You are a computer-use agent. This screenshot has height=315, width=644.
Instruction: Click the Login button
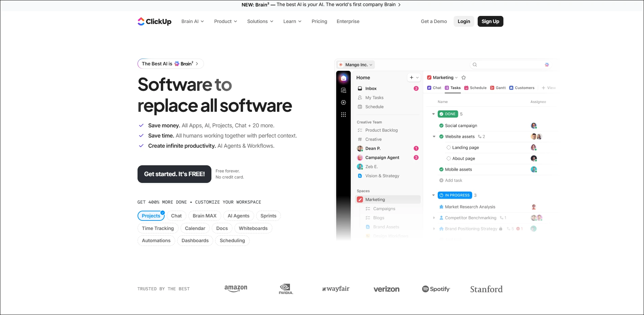click(464, 21)
